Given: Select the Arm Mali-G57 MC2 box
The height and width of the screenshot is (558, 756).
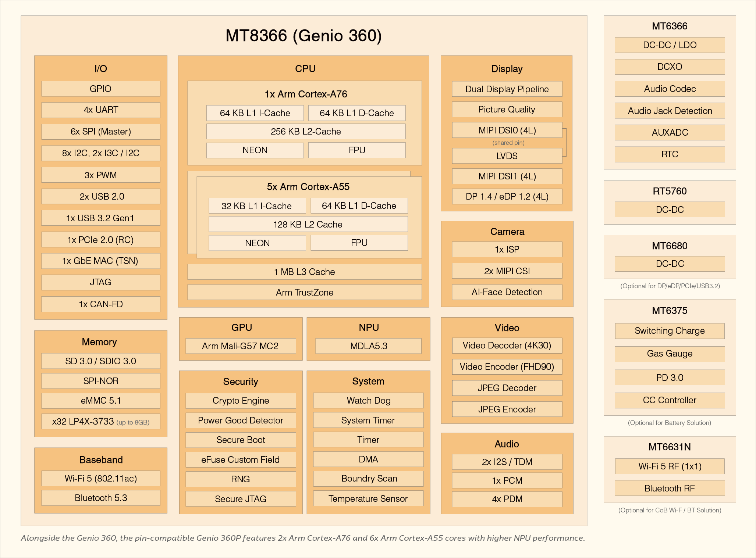Looking at the screenshot, I should click(x=240, y=346).
